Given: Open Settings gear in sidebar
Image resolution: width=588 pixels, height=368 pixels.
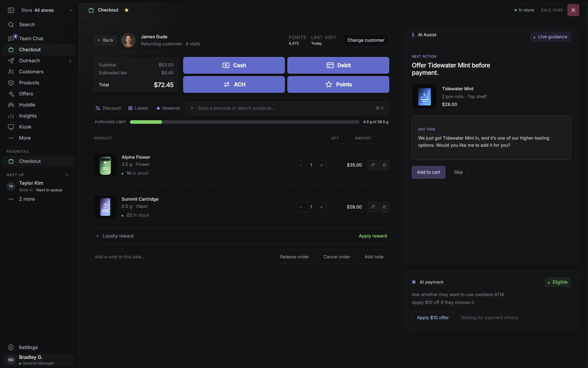Looking at the screenshot, I should pos(11,347).
